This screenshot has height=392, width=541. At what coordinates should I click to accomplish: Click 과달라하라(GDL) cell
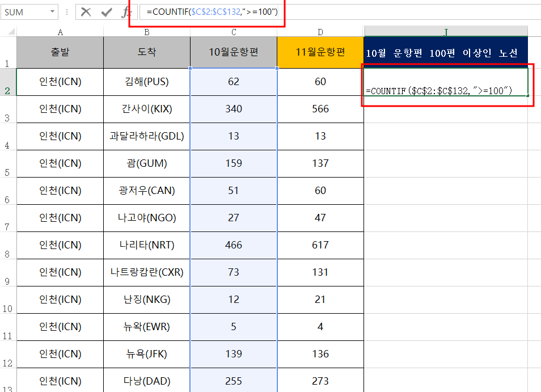click(x=147, y=137)
